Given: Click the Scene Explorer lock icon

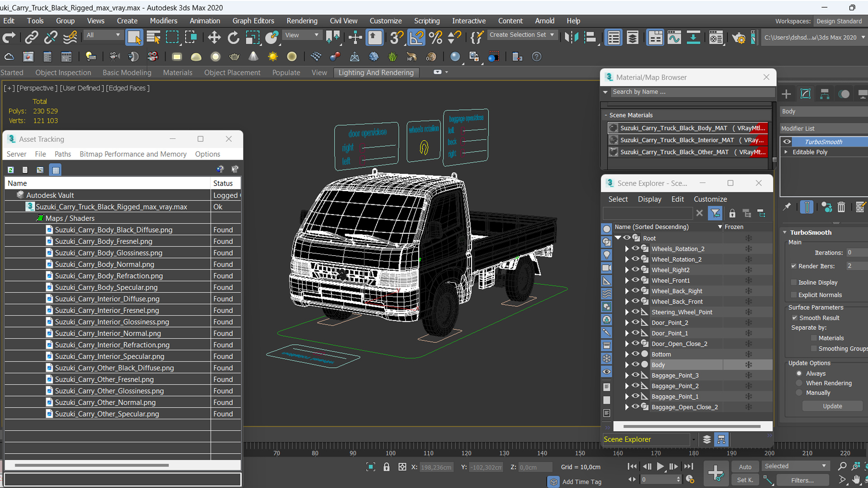Looking at the screenshot, I should (x=732, y=213).
